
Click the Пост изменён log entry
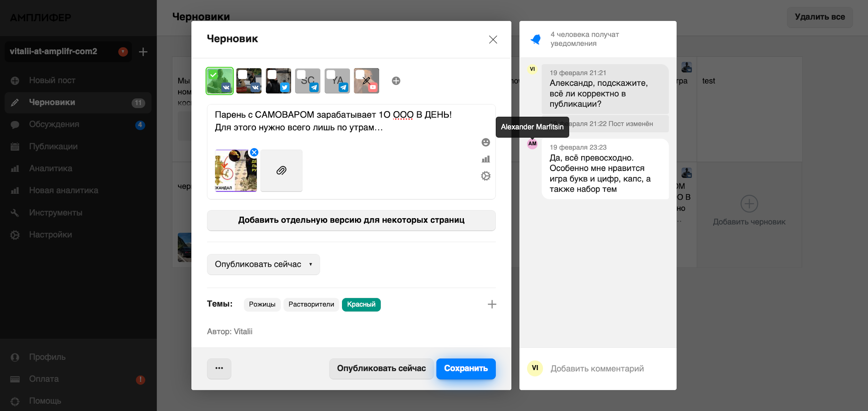tap(605, 124)
